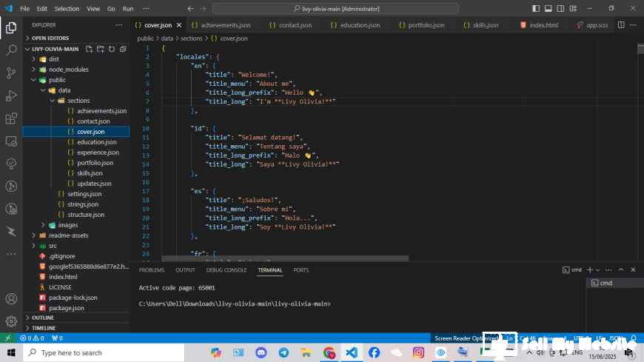Refresh the Explorer file tree
Screen dimensions: 644x362
[x=112, y=49]
